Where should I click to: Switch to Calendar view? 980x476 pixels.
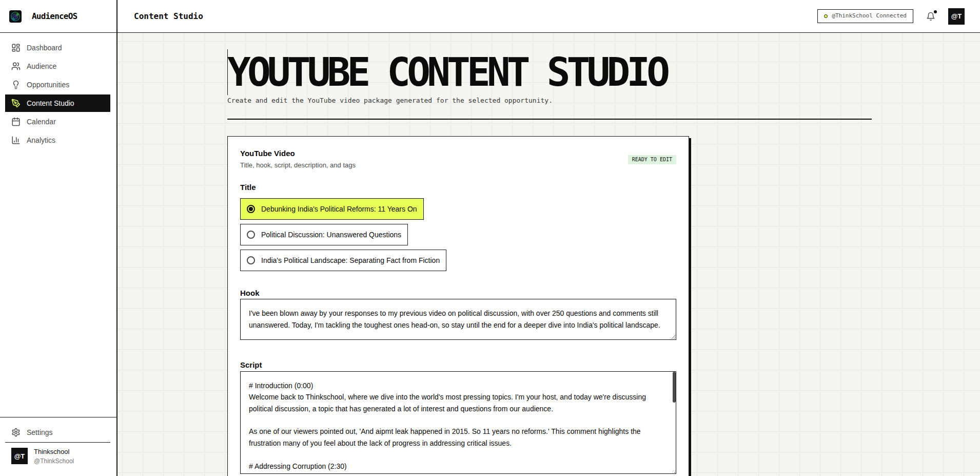click(x=57, y=122)
